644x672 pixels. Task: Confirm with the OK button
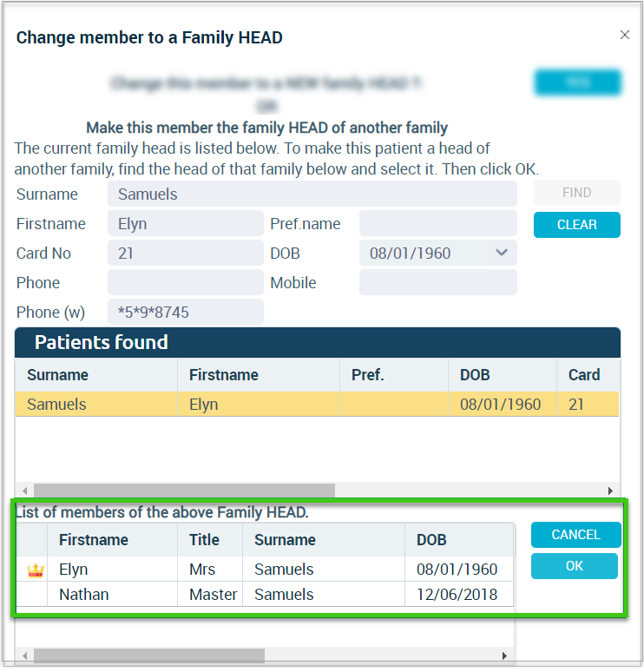[575, 566]
